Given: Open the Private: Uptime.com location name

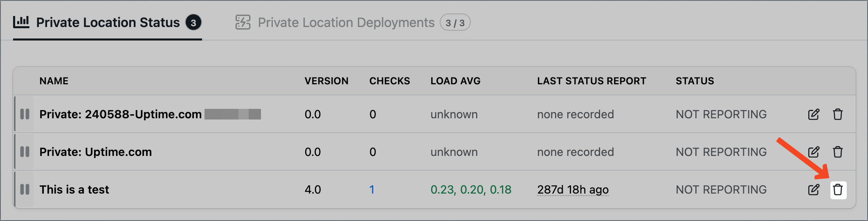Looking at the screenshot, I should (95, 152).
